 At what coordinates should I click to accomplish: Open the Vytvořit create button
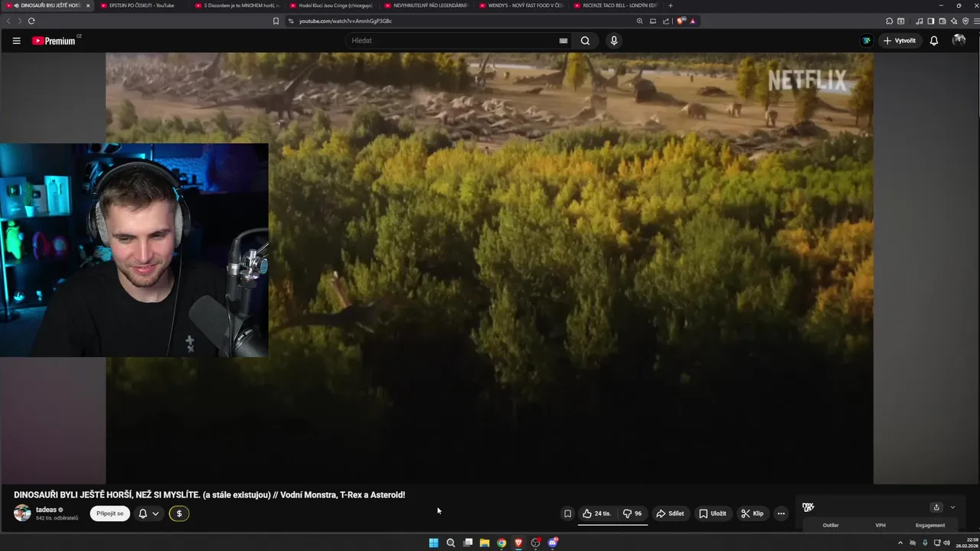899,41
